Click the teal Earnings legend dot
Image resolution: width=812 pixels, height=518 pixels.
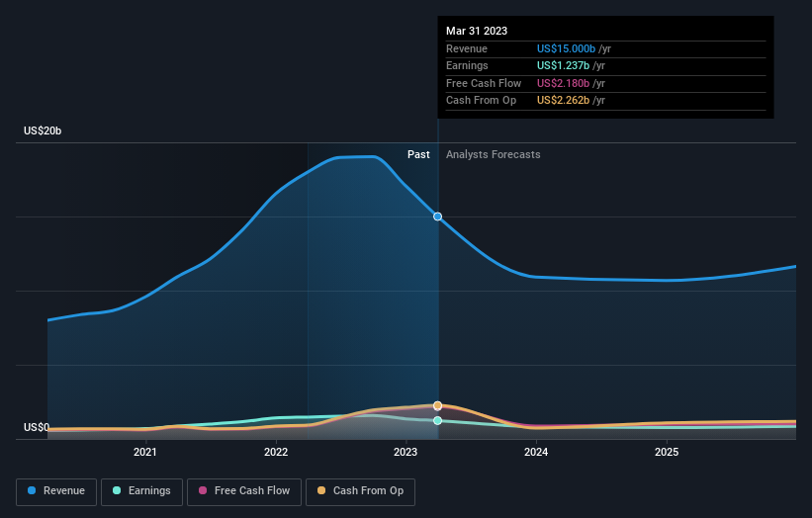(x=117, y=490)
